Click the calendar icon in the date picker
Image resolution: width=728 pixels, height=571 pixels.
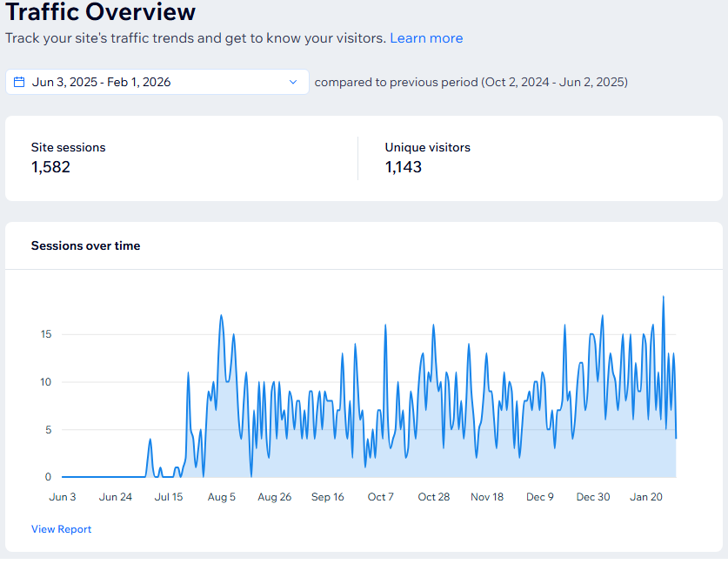tap(19, 81)
